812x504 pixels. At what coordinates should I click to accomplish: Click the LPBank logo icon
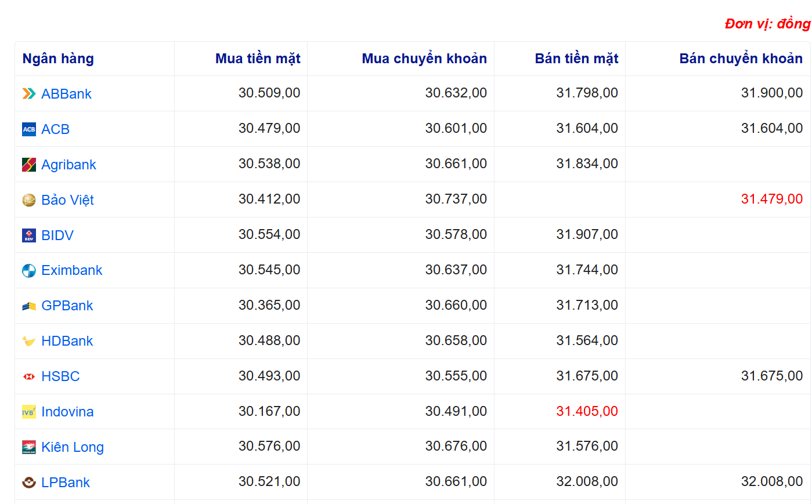(29, 483)
